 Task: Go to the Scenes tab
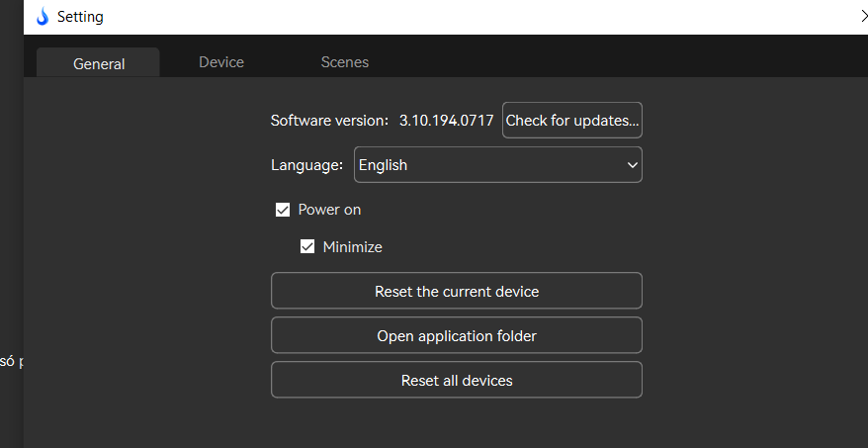[x=345, y=62]
